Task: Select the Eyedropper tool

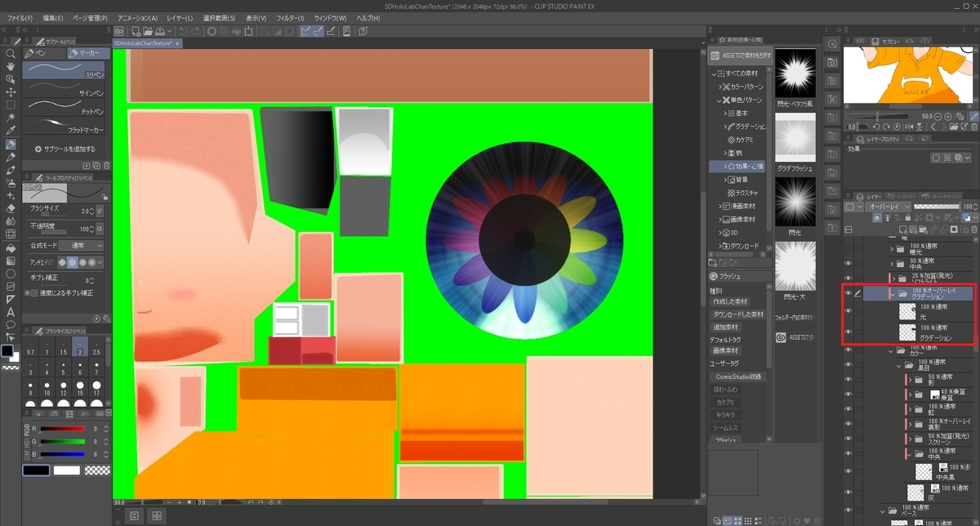Action: (x=11, y=131)
